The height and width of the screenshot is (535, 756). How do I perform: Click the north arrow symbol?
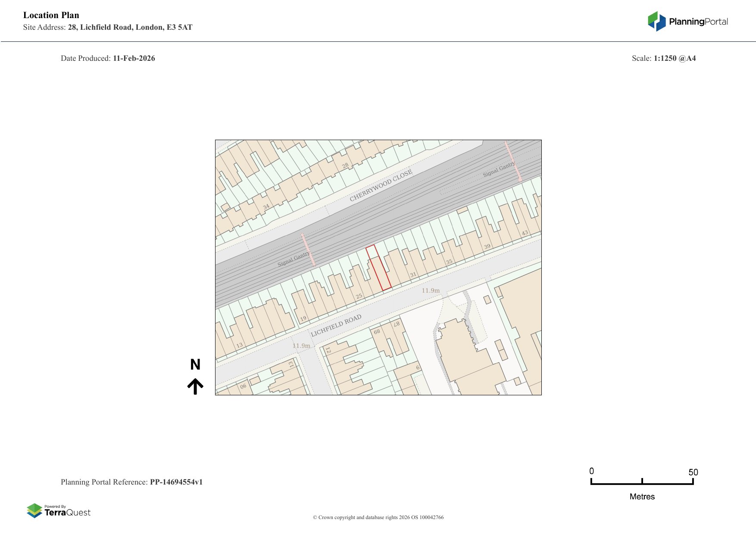195,386
